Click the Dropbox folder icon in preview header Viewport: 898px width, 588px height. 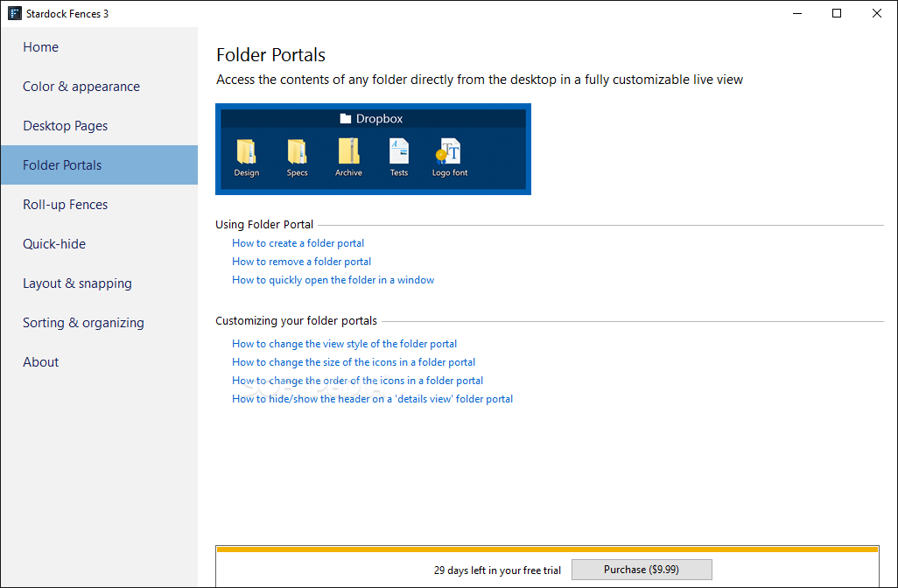coord(346,118)
